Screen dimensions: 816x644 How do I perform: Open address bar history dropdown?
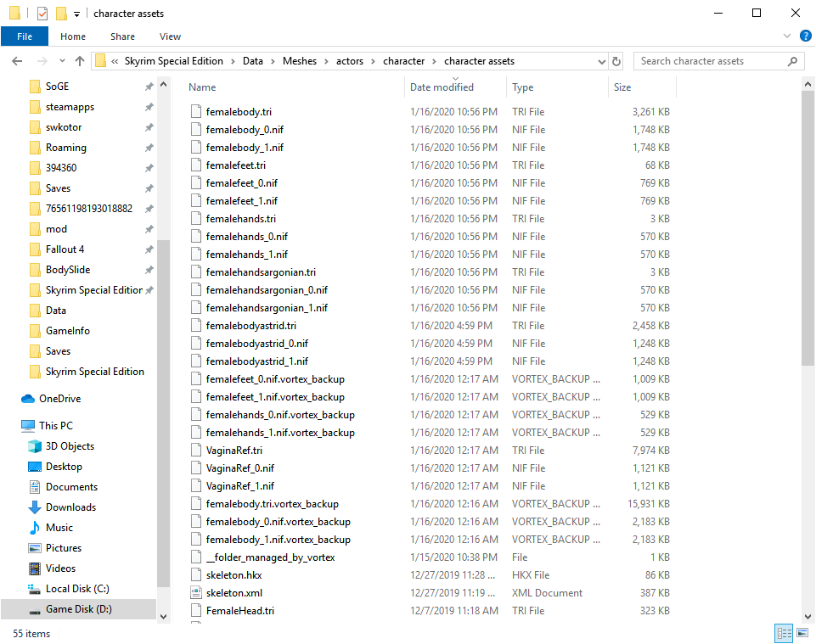[602, 61]
